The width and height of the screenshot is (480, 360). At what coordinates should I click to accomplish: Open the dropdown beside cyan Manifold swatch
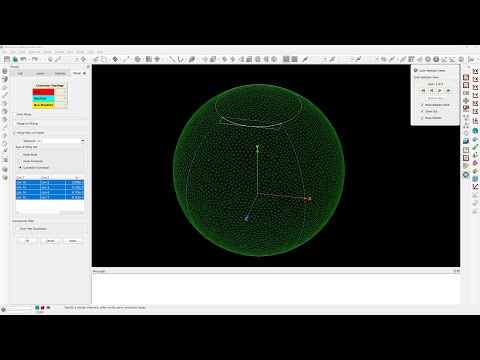(x=65, y=98)
